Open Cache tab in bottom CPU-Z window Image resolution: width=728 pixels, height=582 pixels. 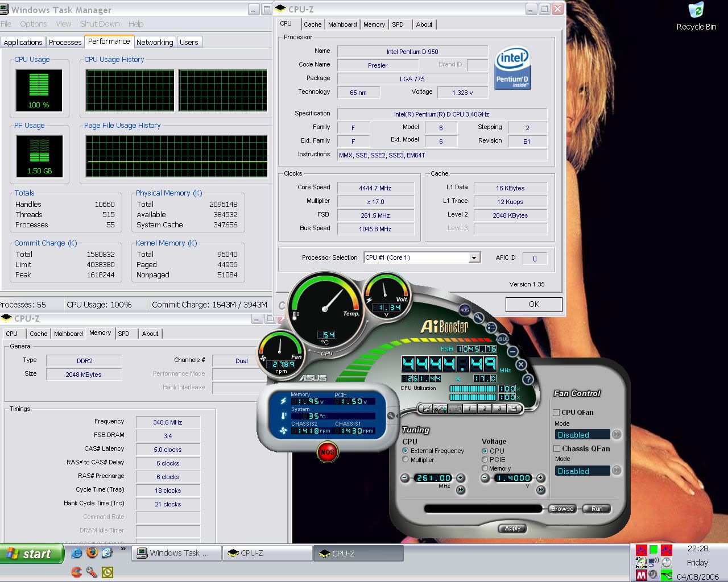coord(39,334)
